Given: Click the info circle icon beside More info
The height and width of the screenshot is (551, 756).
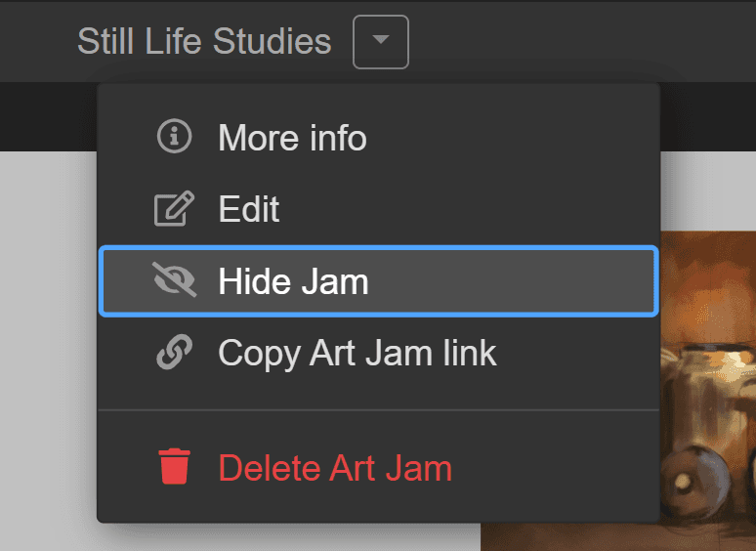Looking at the screenshot, I should [174, 137].
